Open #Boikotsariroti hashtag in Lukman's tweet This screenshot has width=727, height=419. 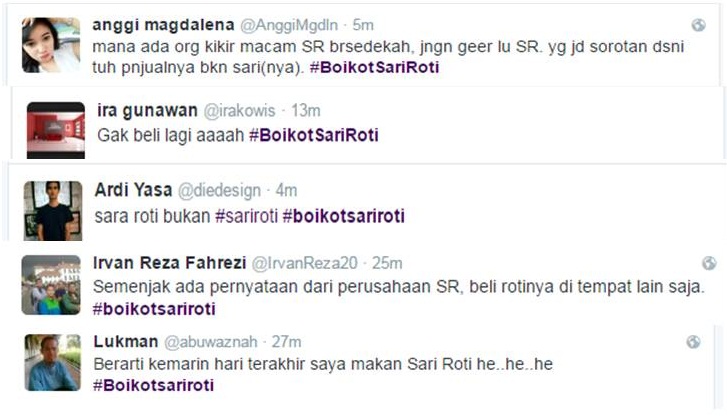153,386
